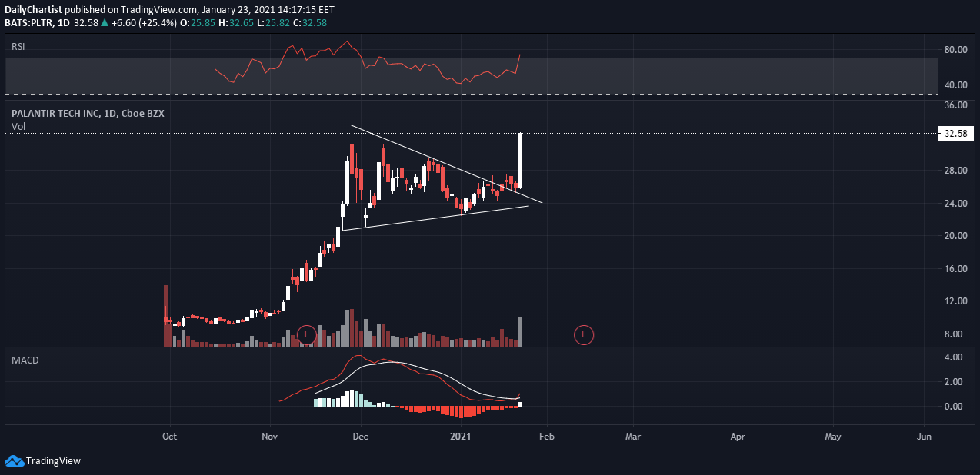
Task: Click the earnings E marker in February
Action: pos(584,334)
